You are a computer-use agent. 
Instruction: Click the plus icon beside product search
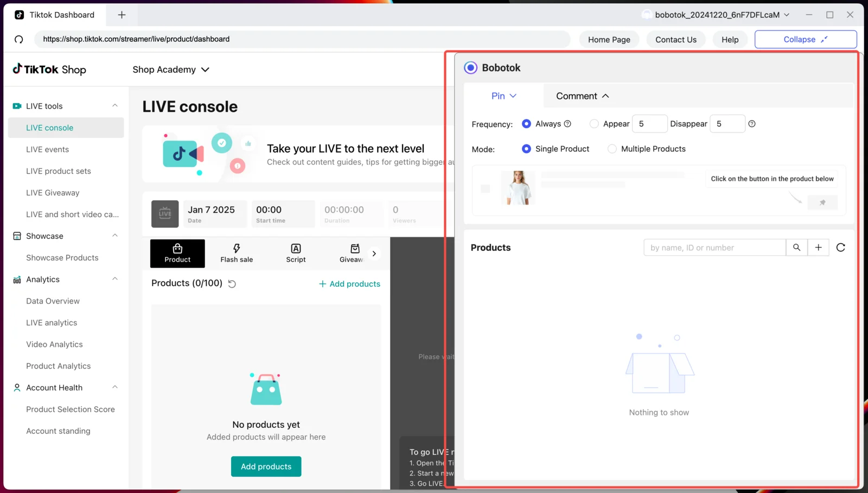point(818,248)
